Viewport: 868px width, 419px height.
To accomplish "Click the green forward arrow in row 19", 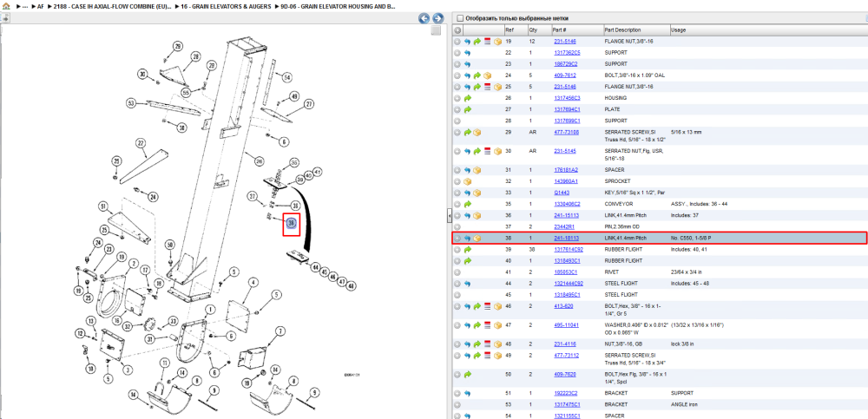I will click(x=477, y=42).
